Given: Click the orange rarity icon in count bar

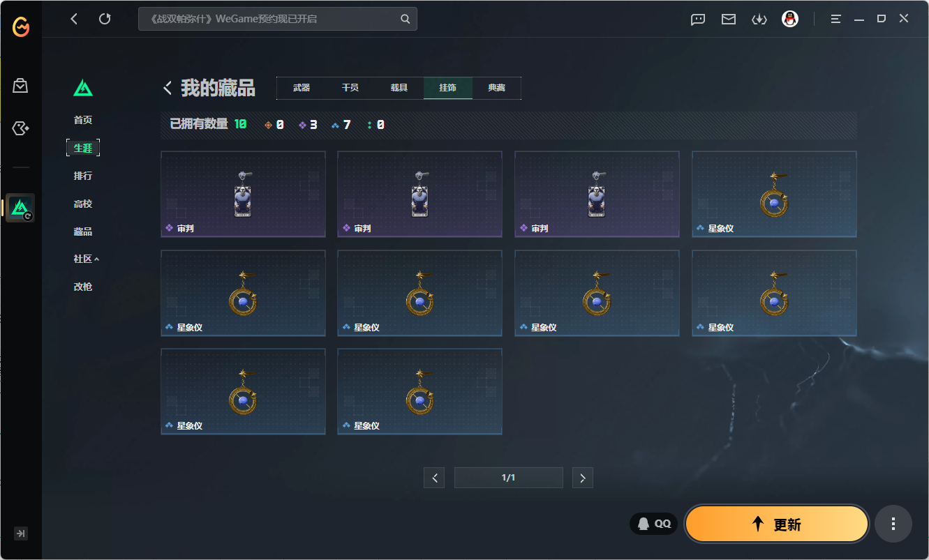Looking at the screenshot, I should [x=268, y=126].
